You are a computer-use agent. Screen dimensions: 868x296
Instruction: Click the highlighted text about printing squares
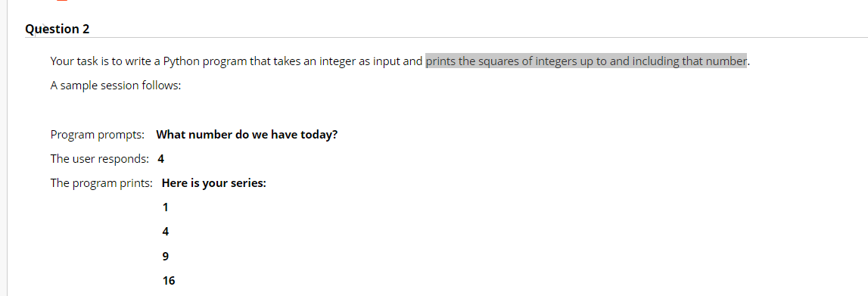[x=586, y=61]
